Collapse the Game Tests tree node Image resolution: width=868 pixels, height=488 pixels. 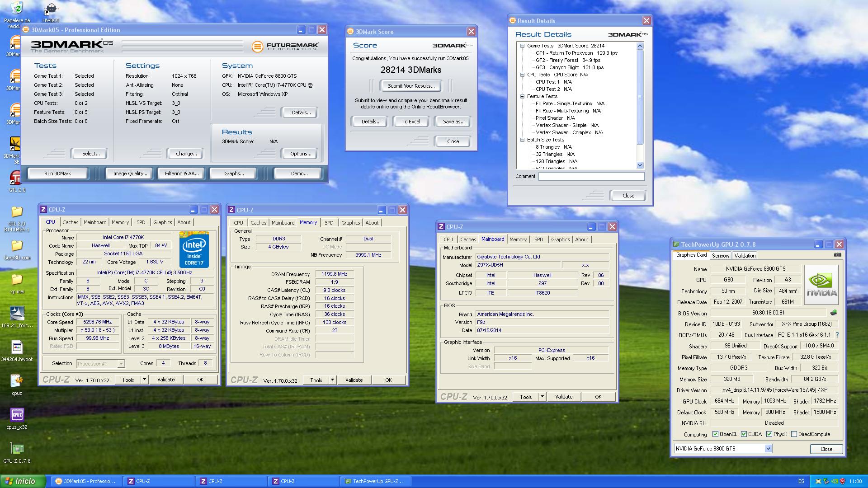pos(522,46)
